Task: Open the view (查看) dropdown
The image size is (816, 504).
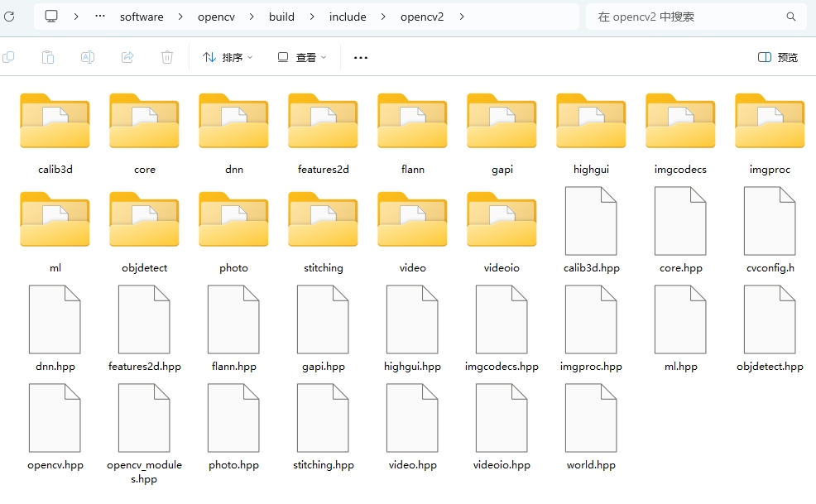Action: click(x=302, y=57)
